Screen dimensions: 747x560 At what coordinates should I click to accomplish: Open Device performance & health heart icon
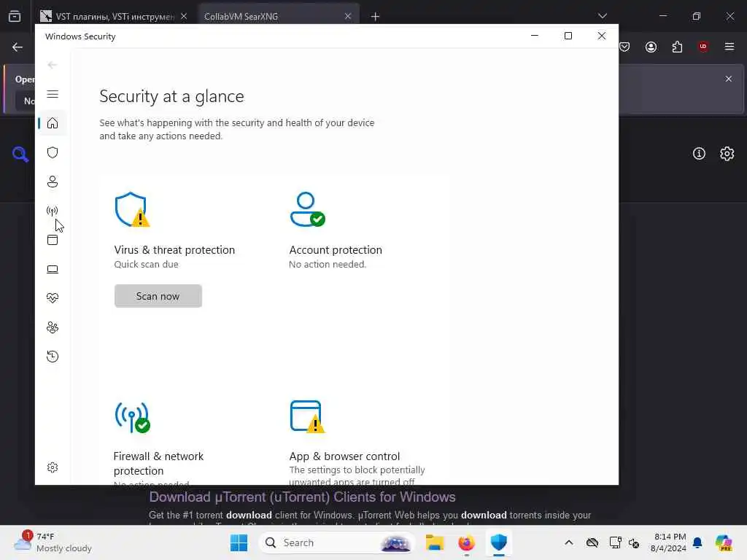pyautogui.click(x=53, y=298)
